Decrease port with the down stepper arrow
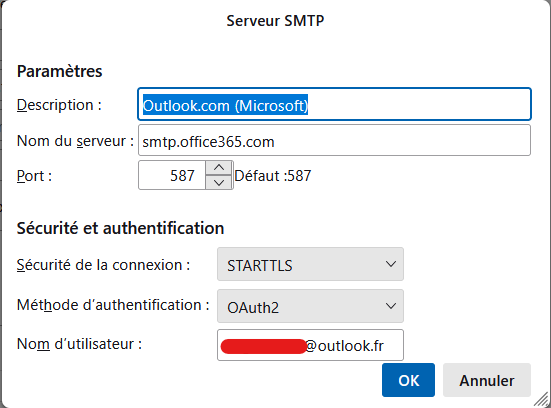Viewport: 551px width, 408px height. [x=219, y=182]
